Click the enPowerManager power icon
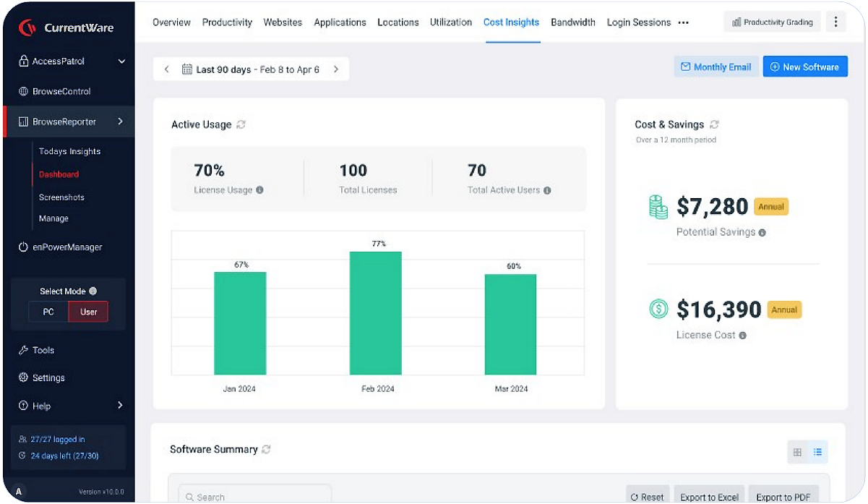868x504 pixels. (23, 247)
